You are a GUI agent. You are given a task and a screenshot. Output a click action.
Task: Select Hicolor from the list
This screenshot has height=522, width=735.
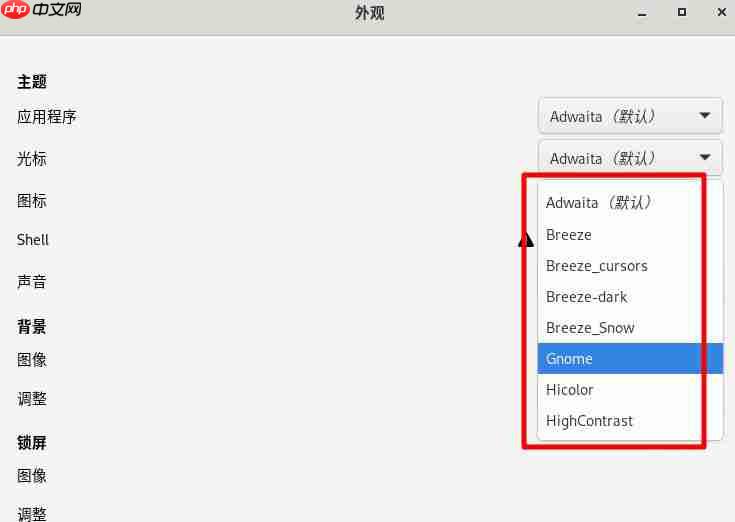click(x=630, y=389)
